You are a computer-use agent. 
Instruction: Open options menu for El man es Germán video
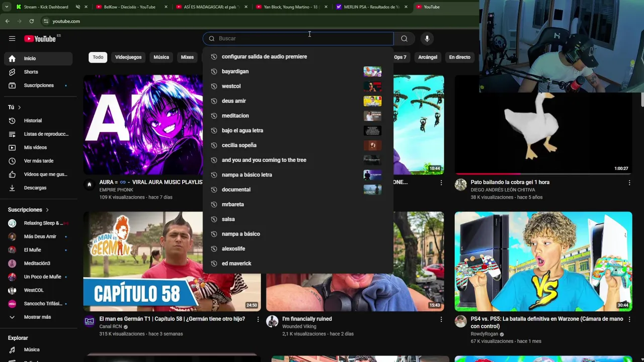click(x=258, y=320)
